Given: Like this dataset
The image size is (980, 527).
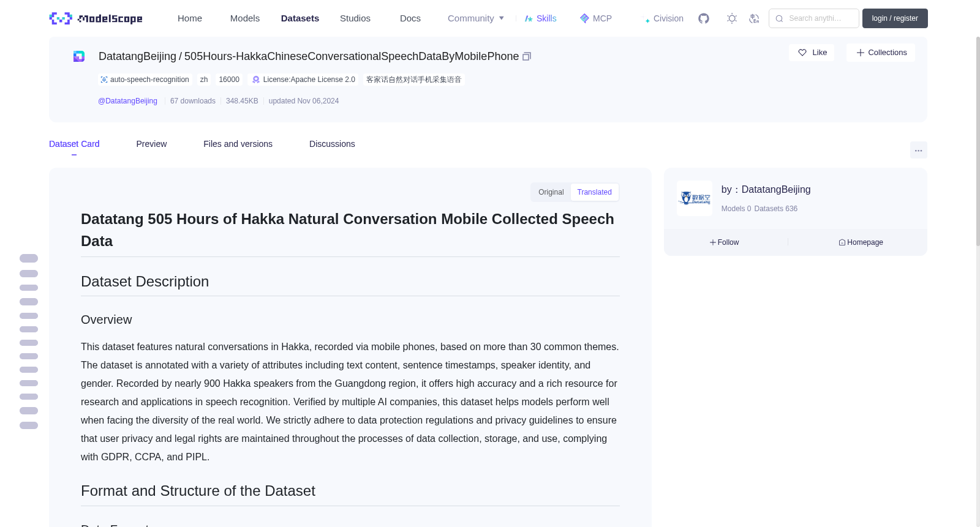Looking at the screenshot, I should (x=812, y=53).
